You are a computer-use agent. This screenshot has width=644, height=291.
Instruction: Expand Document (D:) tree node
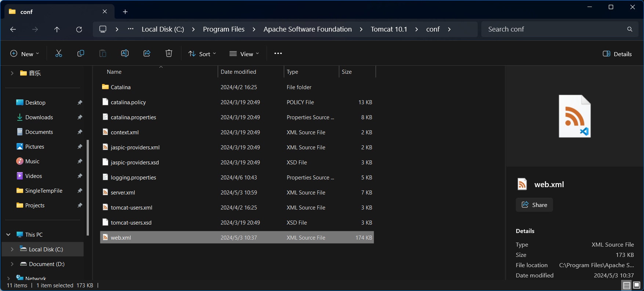click(x=12, y=264)
